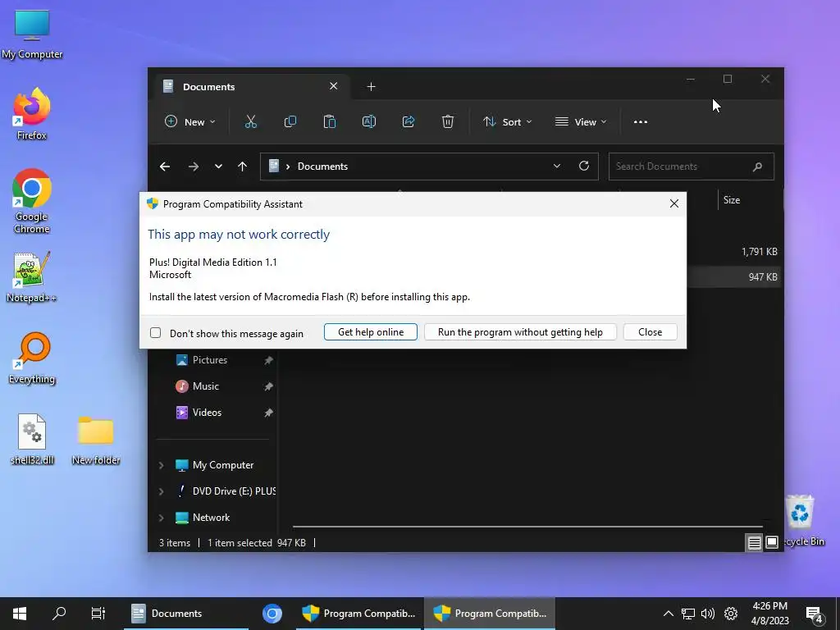
Task: Click the Share icon in Explorer toolbar
Action: click(409, 121)
